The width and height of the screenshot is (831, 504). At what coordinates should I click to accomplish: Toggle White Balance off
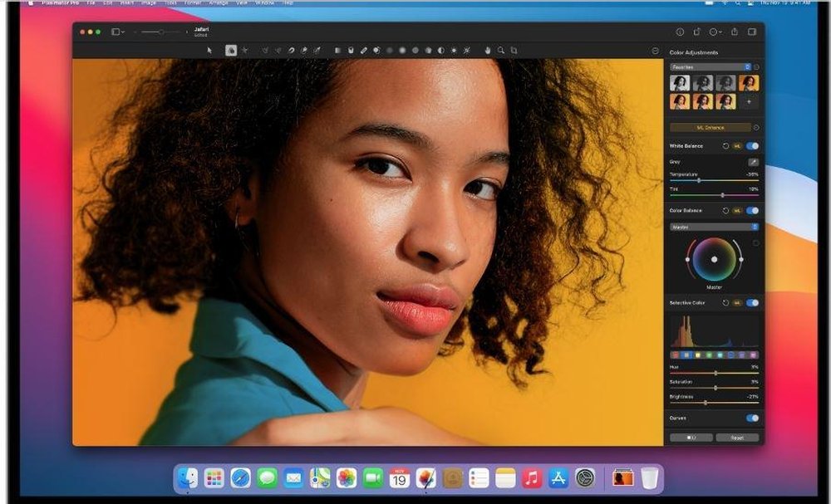pos(752,144)
